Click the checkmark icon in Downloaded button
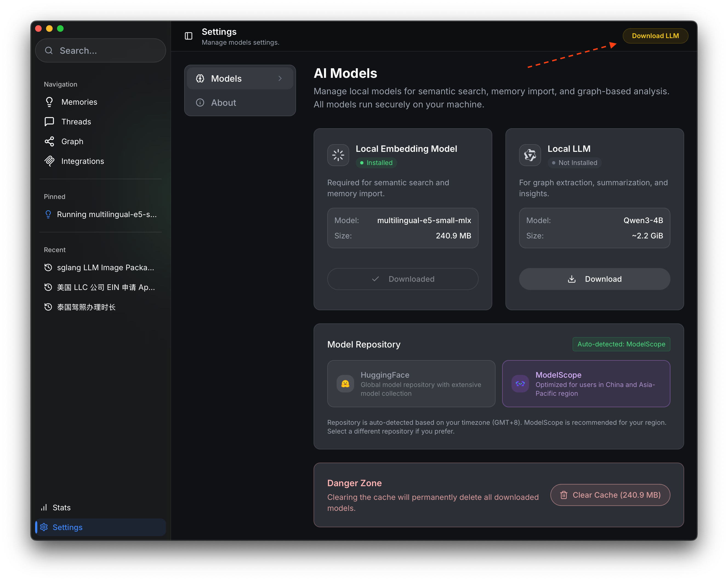Viewport: 728px width, 581px height. tap(375, 279)
